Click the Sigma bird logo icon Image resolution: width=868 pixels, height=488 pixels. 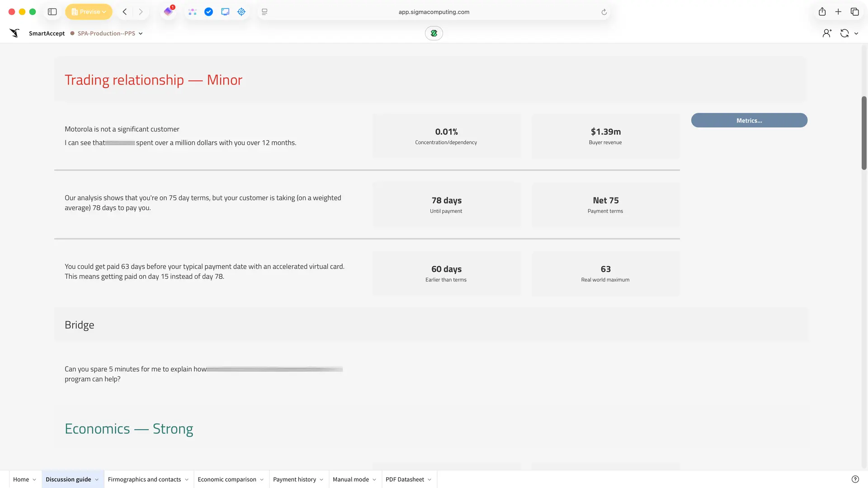click(x=14, y=33)
